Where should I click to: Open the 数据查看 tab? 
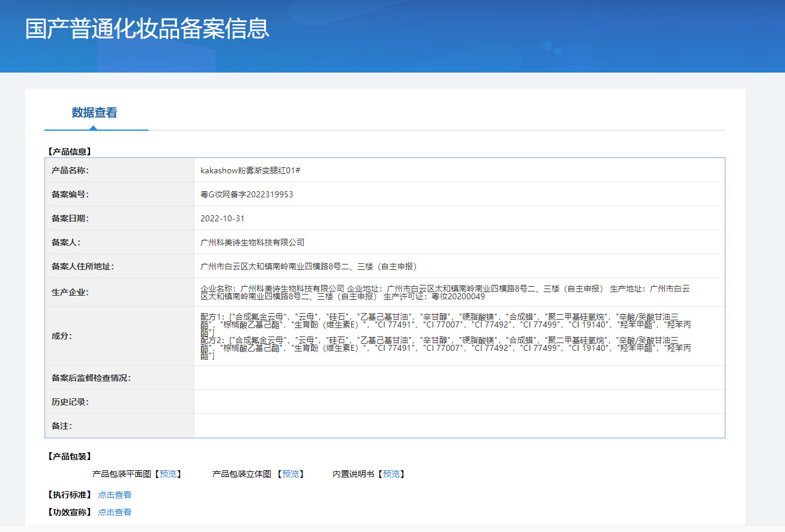(95, 113)
